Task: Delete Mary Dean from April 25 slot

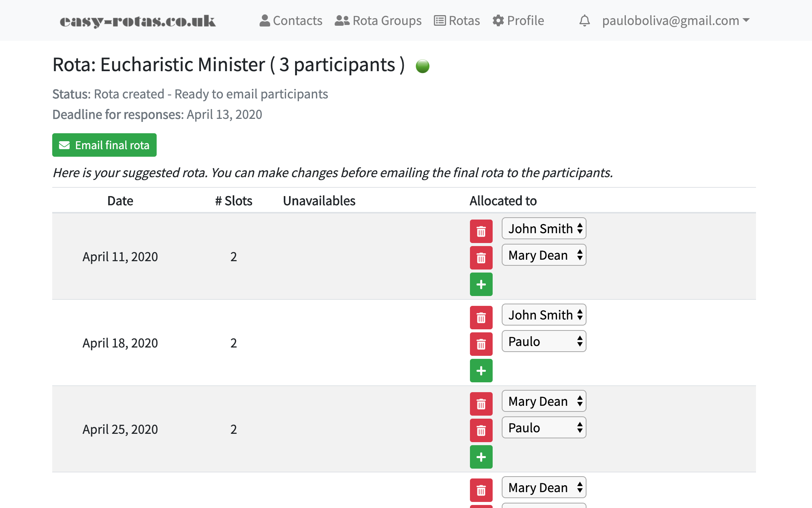Action: point(481,404)
